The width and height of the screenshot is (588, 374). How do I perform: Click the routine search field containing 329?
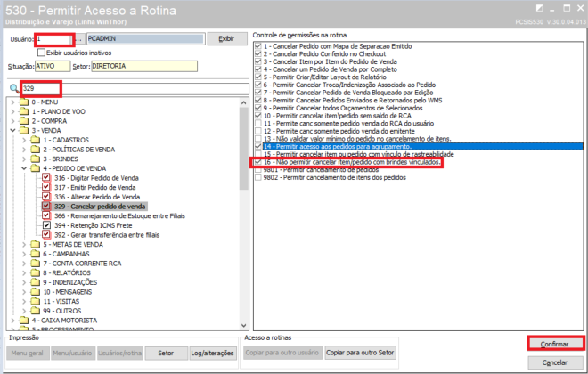point(135,88)
